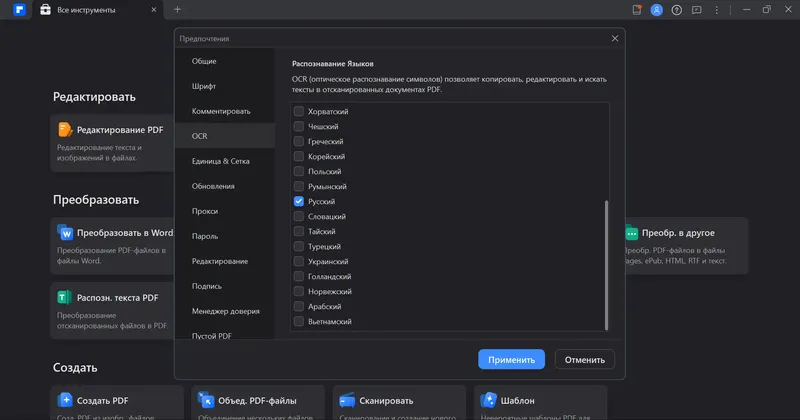Enable the Хорватский language checkbox
The image size is (800, 420).
(298, 111)
